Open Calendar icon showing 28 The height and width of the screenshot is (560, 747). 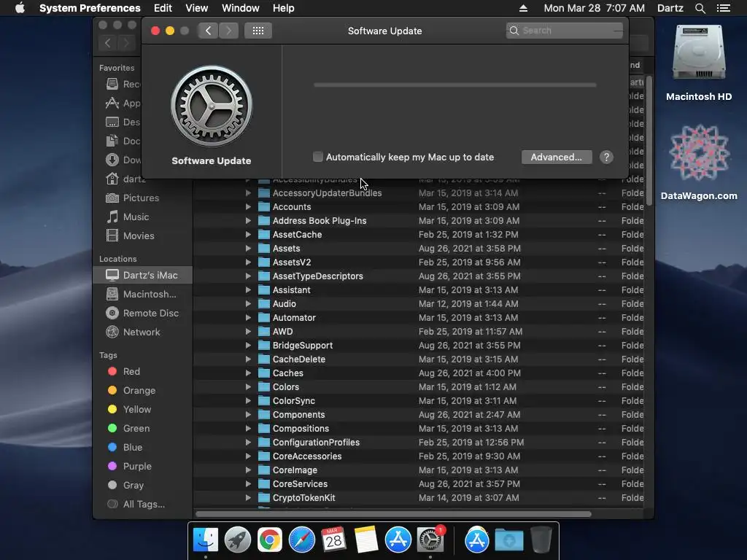[333, 540]
